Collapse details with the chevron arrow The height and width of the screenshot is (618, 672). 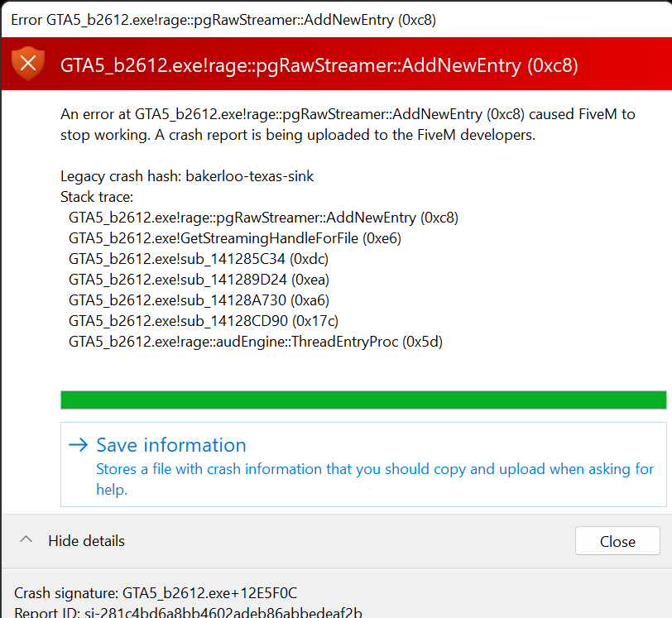pos(26,540)
